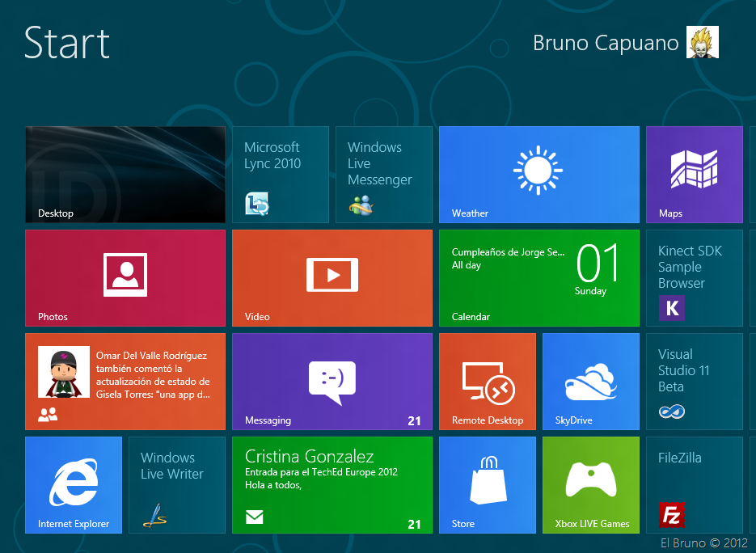Viewport: 756px width, 553px height.
Task: Open the Desktop tile
Action: pos(125,175)
